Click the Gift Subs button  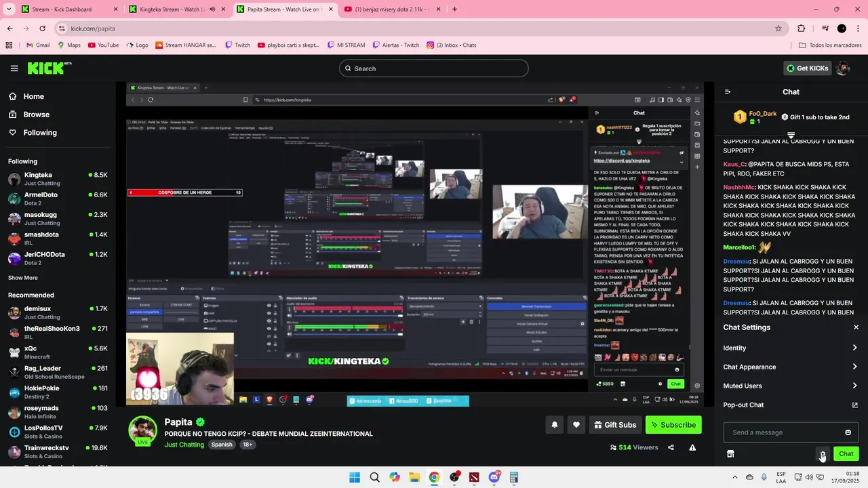tap(615, 425)
